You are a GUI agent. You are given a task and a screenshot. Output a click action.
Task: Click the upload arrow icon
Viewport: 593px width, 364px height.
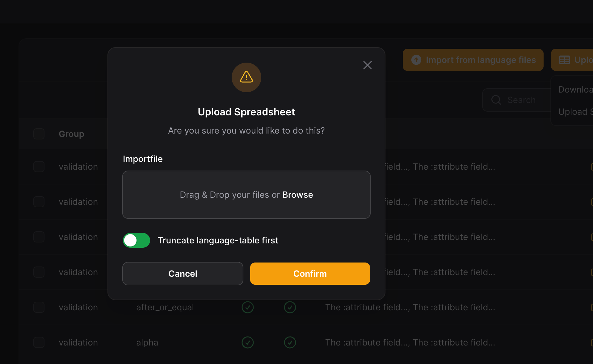(x=416, y=60)
